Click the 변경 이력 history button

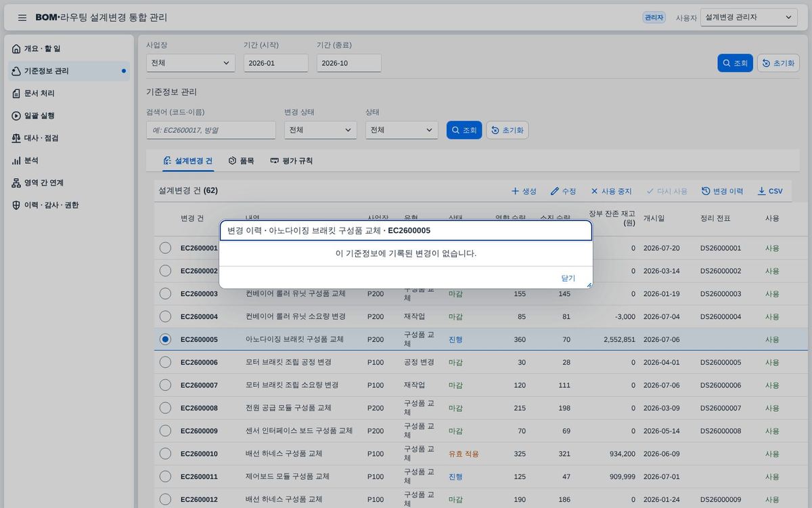722,191
